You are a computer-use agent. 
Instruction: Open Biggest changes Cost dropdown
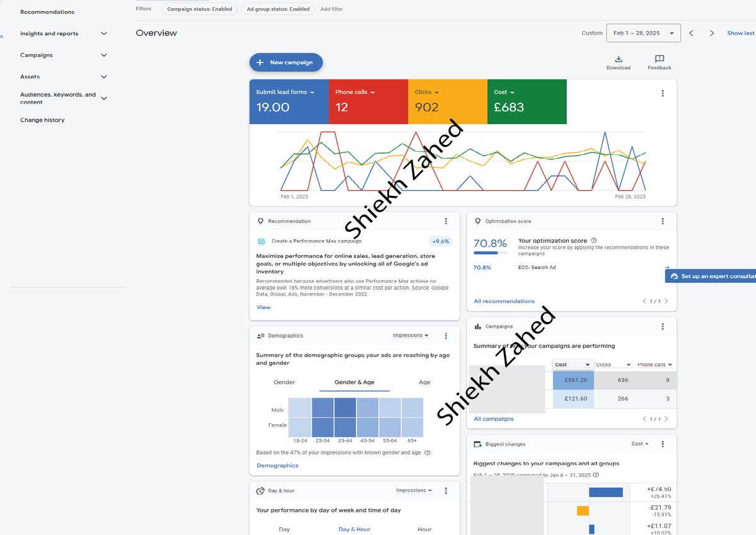coord(640,444)
